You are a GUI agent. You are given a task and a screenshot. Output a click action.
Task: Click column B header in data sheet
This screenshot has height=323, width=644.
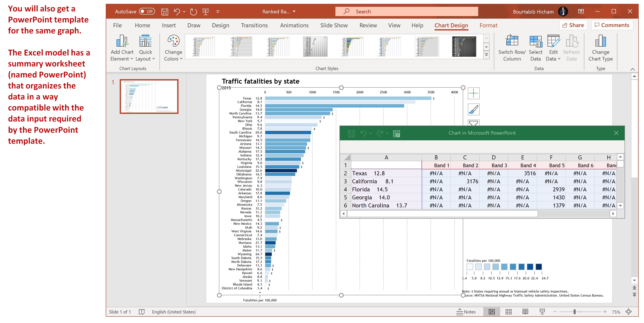[x=436, y=157]
